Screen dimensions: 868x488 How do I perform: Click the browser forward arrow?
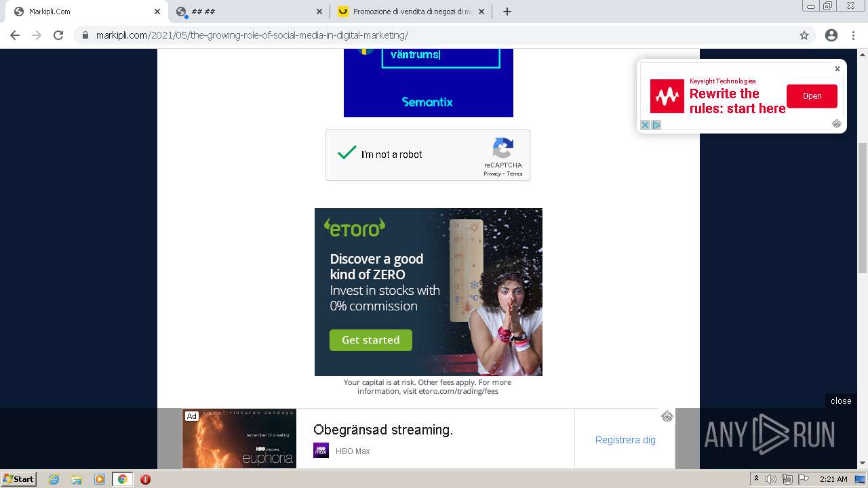pos(37,35)
